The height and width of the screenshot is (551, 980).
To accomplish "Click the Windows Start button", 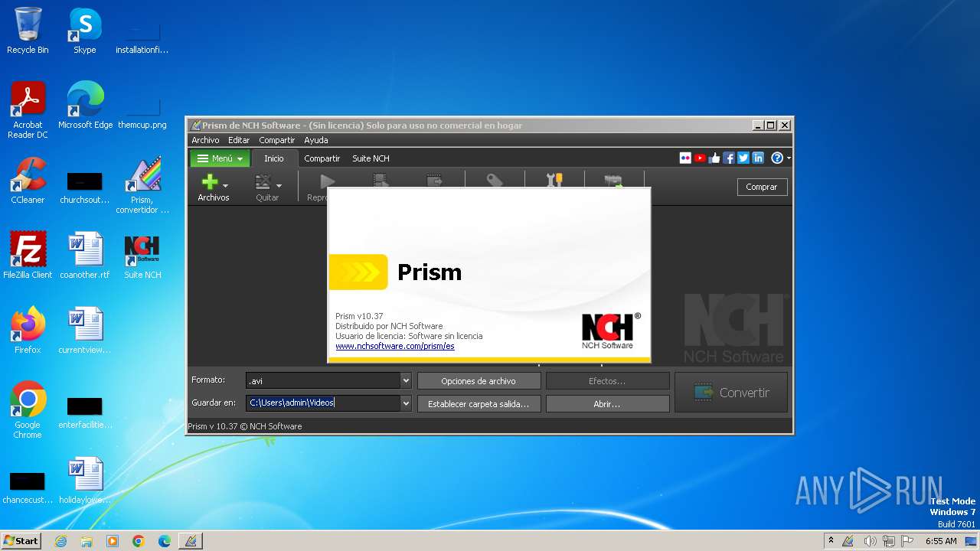I will [x=21, y=540].
